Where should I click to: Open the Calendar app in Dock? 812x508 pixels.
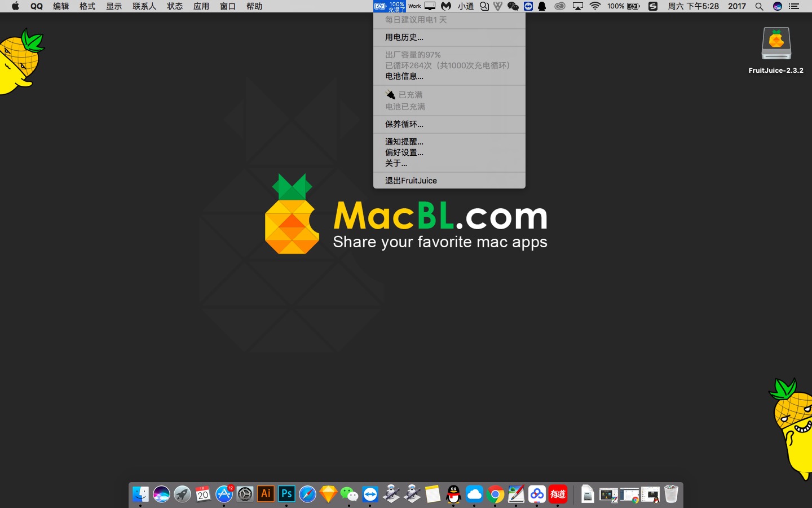203,494
